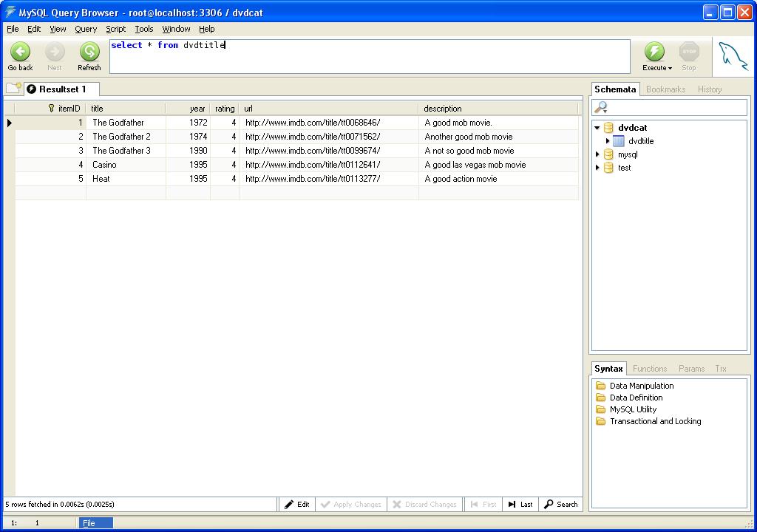Screen dimensions: 757x532
Task: Open the Script menu
Action: (116, 29)
